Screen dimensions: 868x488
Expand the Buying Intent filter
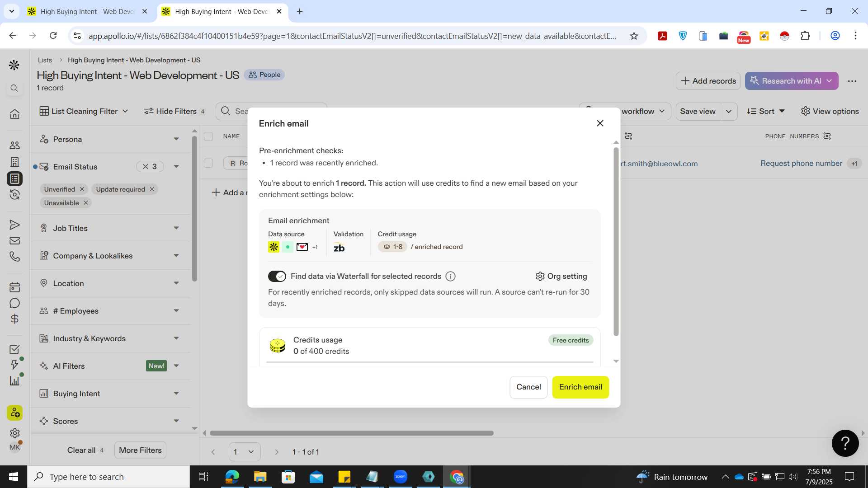pos(176,394)
